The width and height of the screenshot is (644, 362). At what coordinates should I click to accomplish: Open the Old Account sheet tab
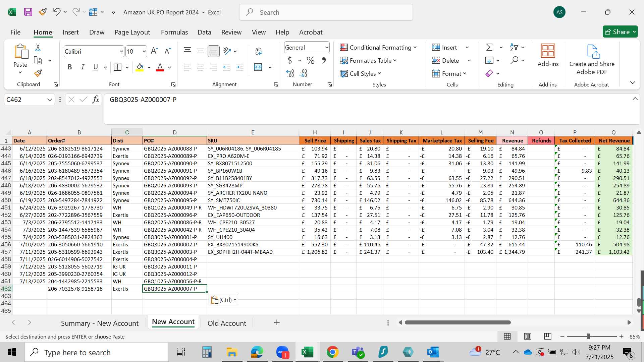(227, 323)
